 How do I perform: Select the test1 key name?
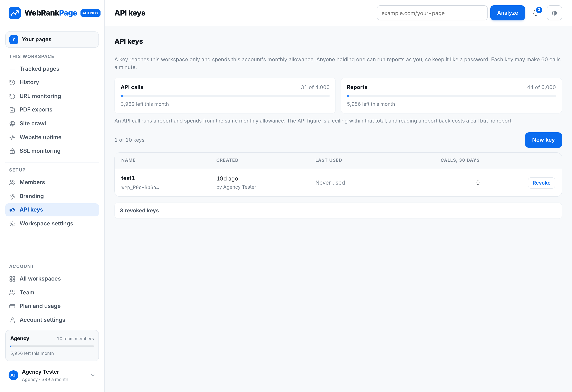pos(128,178)
